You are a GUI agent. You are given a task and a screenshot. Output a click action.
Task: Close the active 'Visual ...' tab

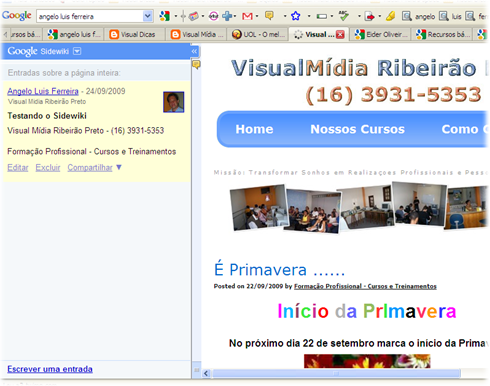(x=340, y=35)
